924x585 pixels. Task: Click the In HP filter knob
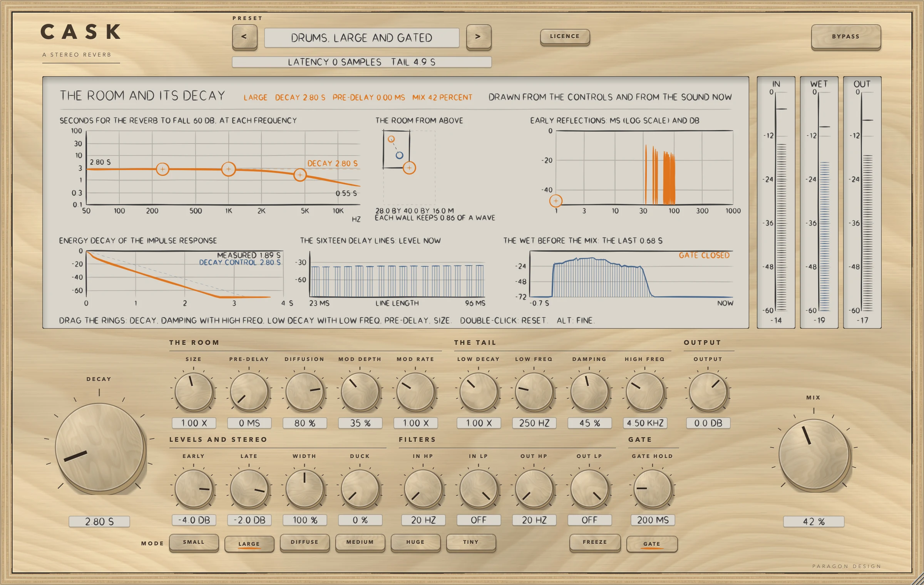coord(423,488)
